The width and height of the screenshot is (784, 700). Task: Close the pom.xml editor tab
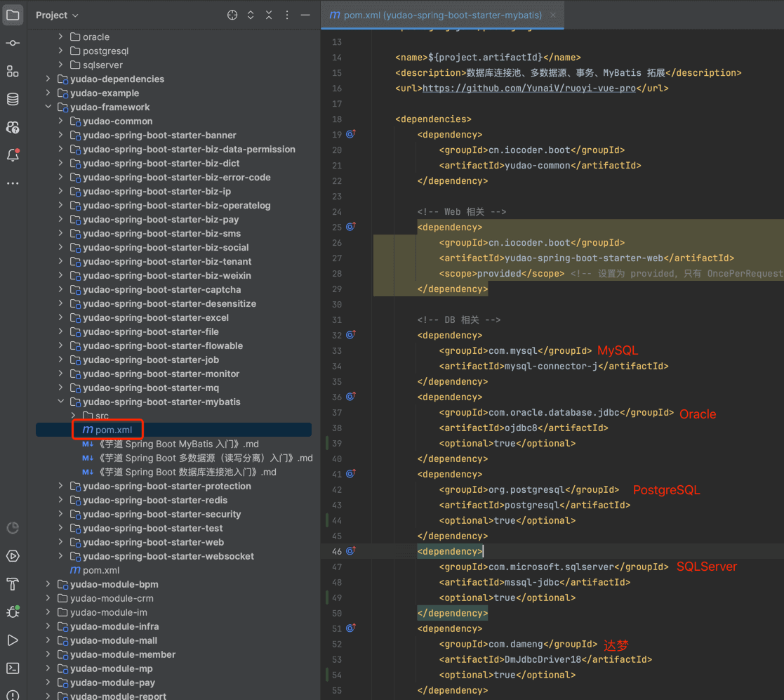[553, 15]
